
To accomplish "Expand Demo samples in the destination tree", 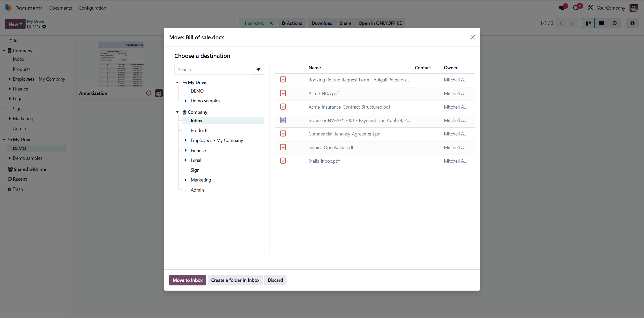I will pyautogui.click(x=185, y=101).
